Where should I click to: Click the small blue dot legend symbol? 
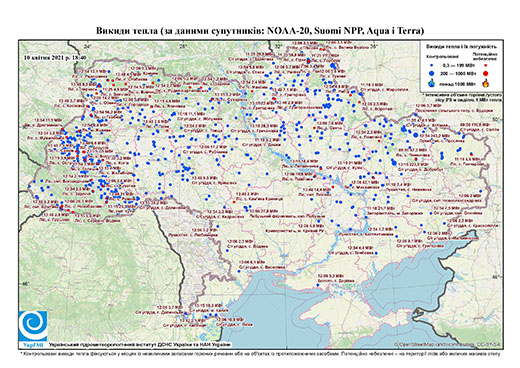click(x=432, y=66)
